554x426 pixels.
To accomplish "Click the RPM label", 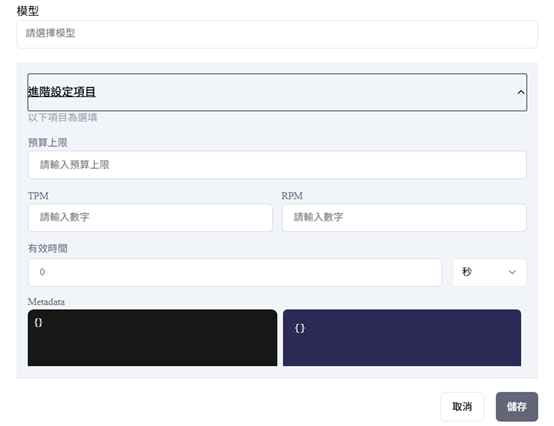I will coord(292,196).
